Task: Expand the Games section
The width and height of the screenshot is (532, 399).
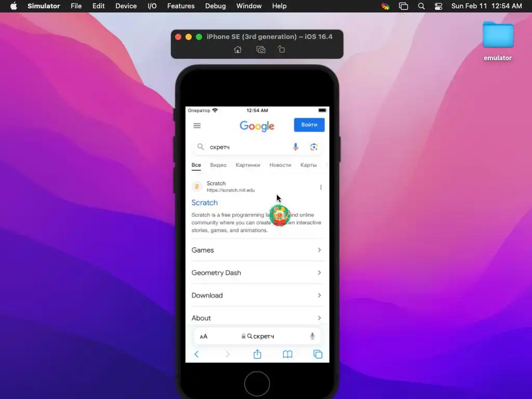Action: click(x=257, y=250)
